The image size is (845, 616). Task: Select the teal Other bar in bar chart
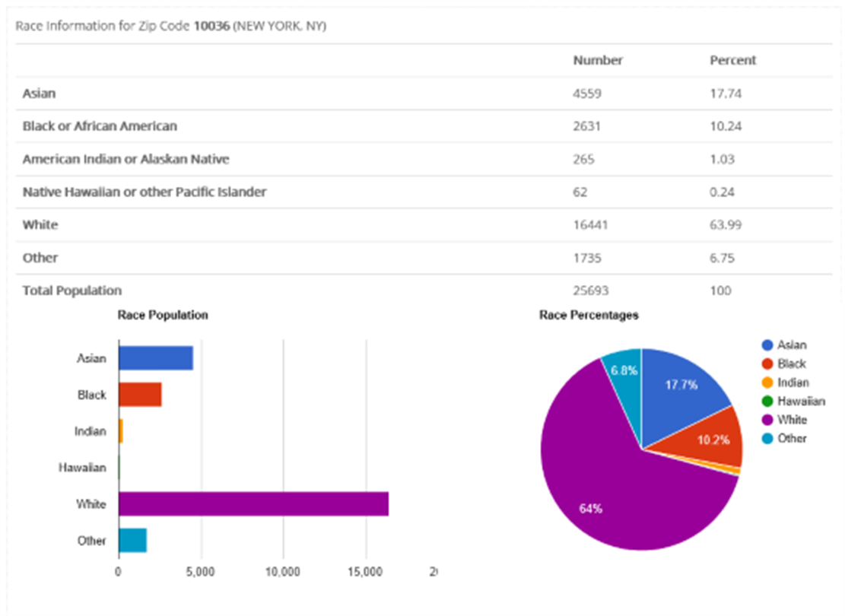coord(132,541)
